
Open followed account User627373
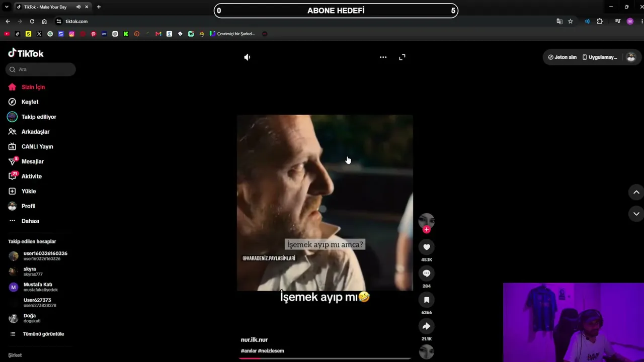40,303
